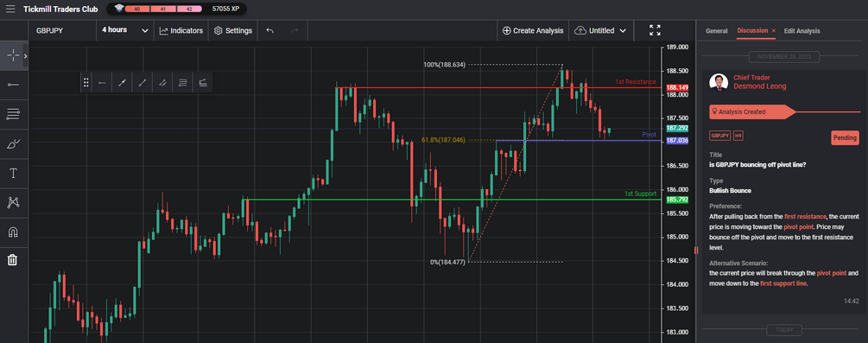The width and height of the screenshot is (868, 343).
Task: Click the Pivot line label on chart
Action: pos(649,135)
